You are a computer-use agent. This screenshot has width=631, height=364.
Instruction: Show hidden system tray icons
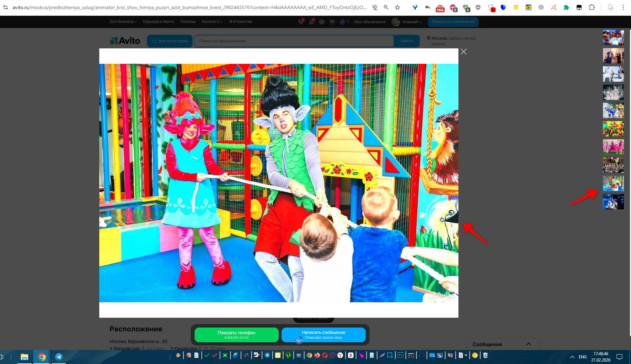(x=572, y=357)
